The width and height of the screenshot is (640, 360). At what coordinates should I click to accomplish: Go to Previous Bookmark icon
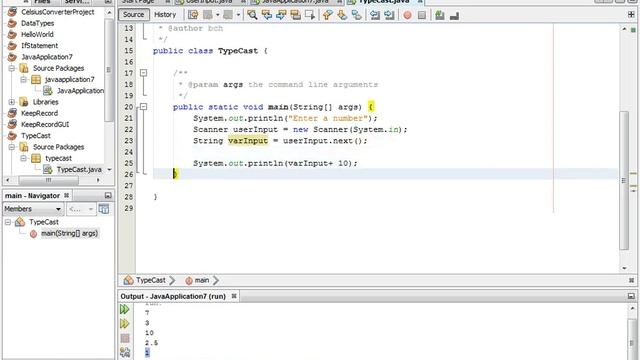(x=327, y=15)
